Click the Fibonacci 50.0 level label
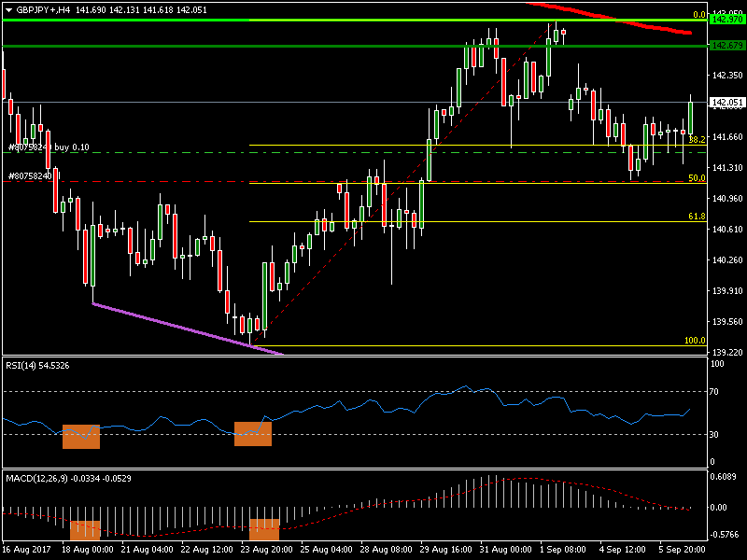The width and height of the screenshot is (747, 560). tap(697, 177)
